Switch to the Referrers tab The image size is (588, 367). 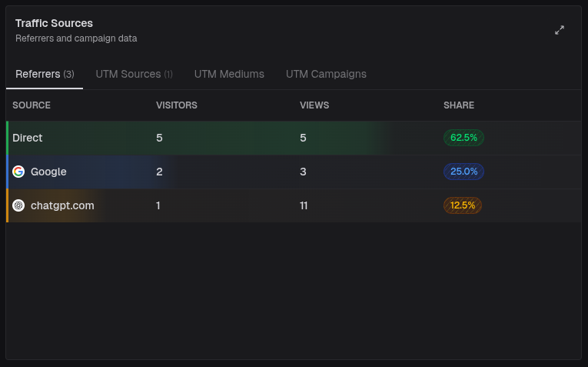pyautogui.click(x=45, y=75)
